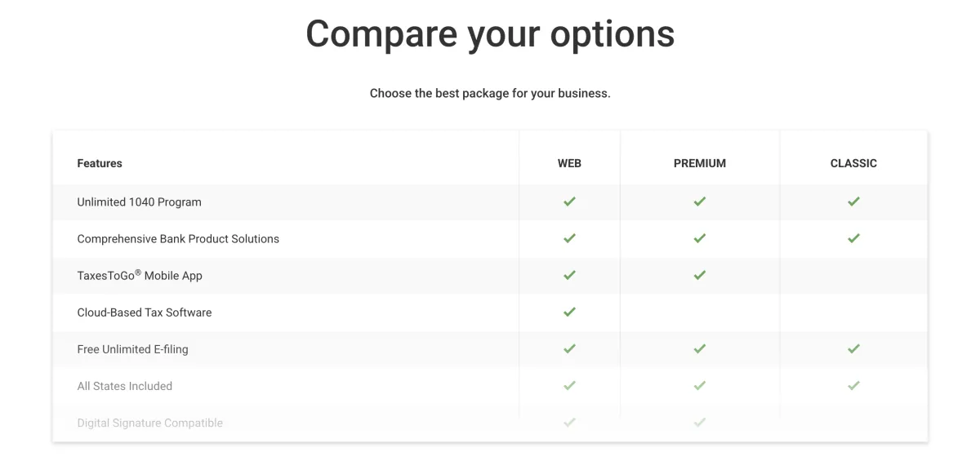Click the WEB checkmark for Comprehensive Bank Product Solutions
Image resolution: width=980 pixels, height=461 pixels.
(569, 238)
